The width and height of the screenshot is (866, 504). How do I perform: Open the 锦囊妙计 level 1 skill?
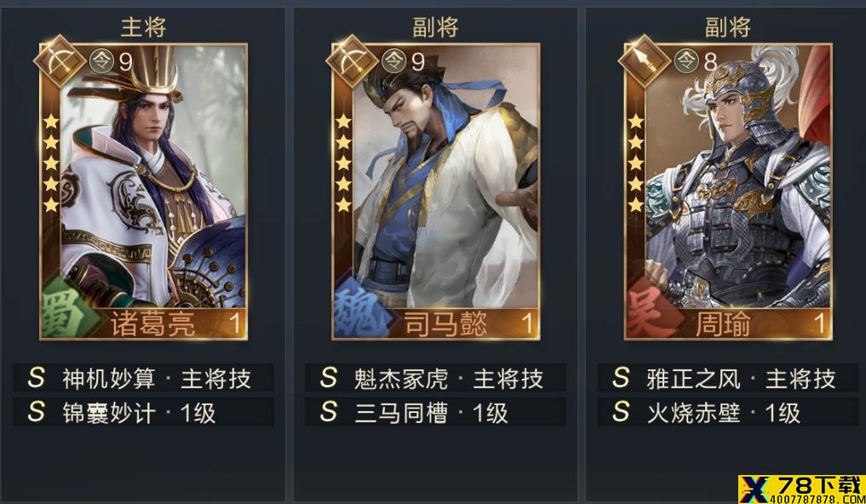144,412
